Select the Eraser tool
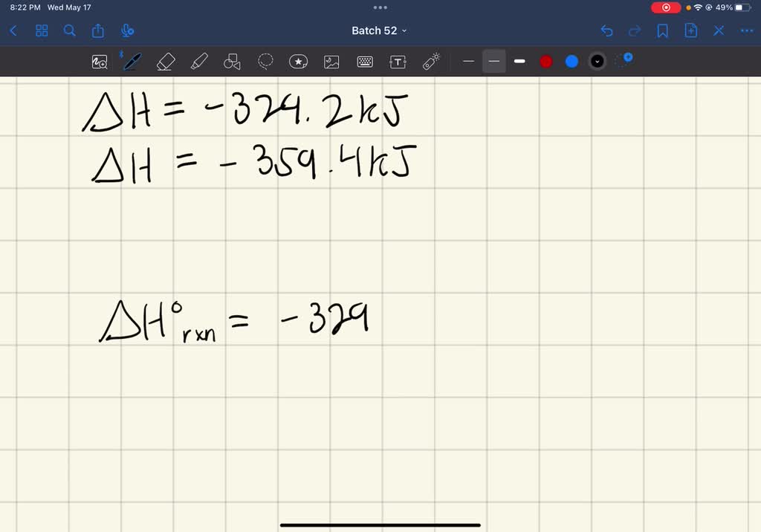Viewport: 761px width, 532px height. point(165,62)
